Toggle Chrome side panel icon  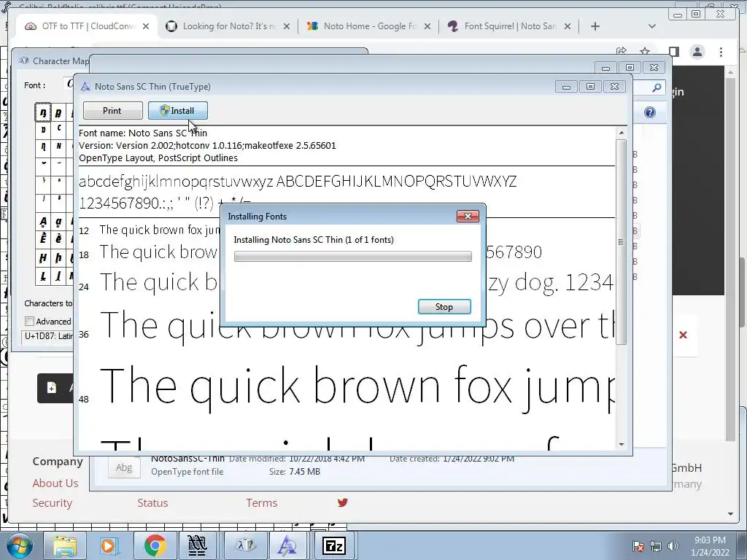click(673, 51)
